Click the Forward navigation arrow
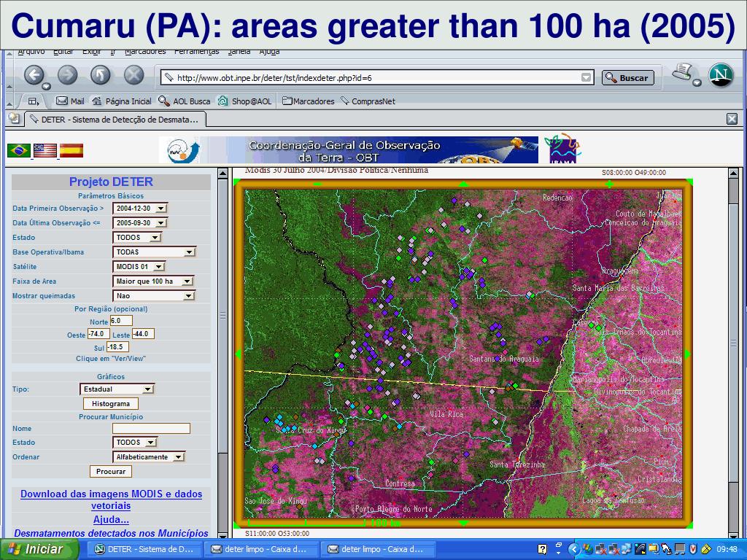 tap(68, 75)
